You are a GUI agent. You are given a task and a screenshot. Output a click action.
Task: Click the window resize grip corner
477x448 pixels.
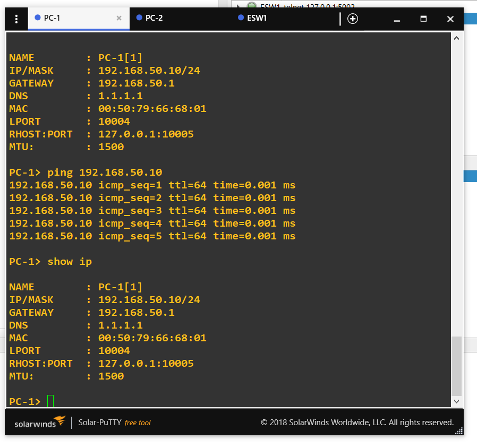tap(459, 431)
